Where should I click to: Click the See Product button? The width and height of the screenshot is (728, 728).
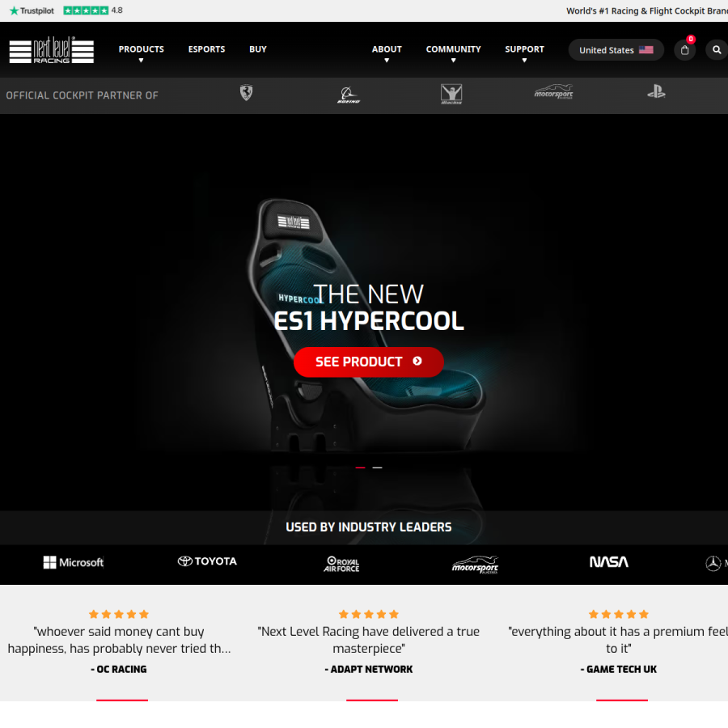tap(369, 362)
